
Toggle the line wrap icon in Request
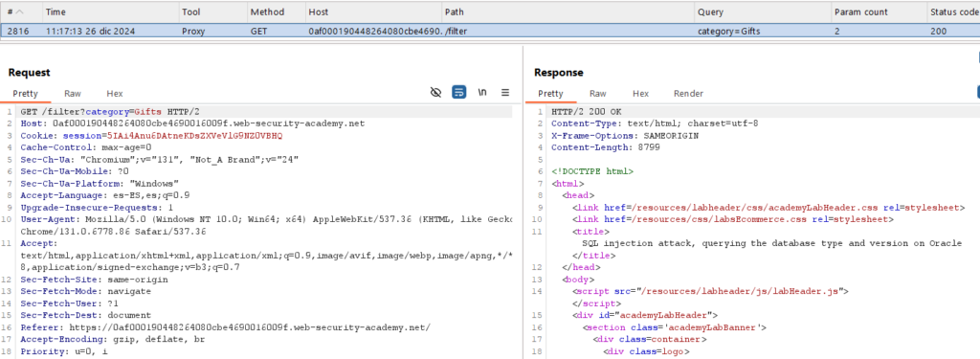(458, 93)
